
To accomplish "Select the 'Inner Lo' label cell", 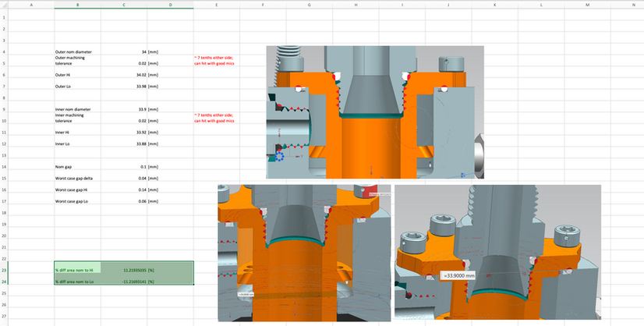I will click(77, 144).
